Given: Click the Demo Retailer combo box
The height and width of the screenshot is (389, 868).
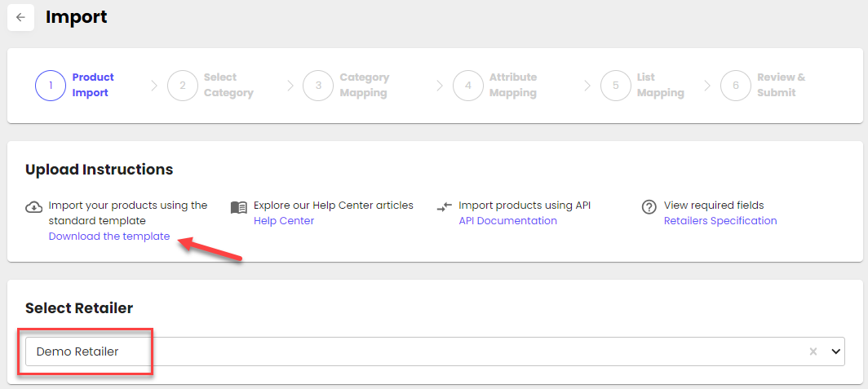Looking at the screenshot, I should [x=408, y=351].
